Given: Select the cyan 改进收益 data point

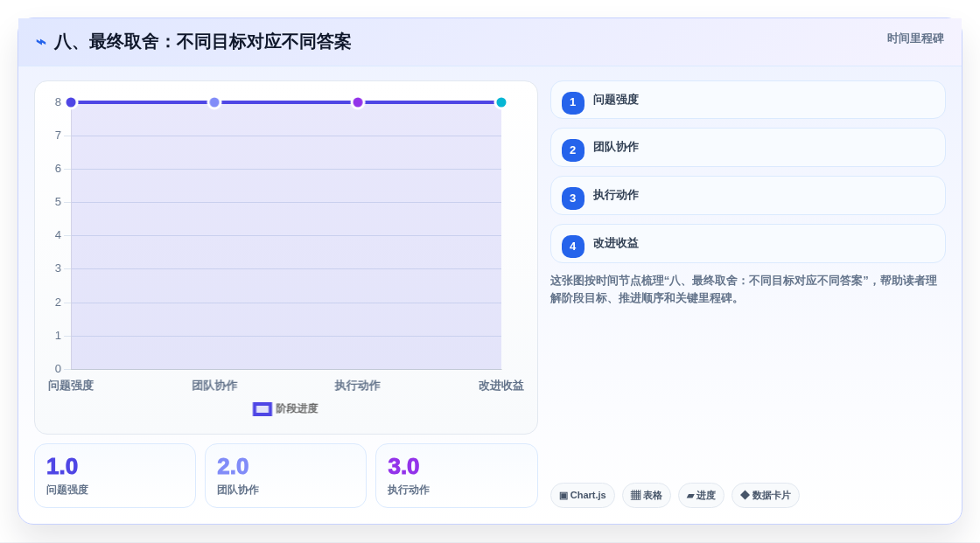Looking at the screenshot, I should pos(501,102).
